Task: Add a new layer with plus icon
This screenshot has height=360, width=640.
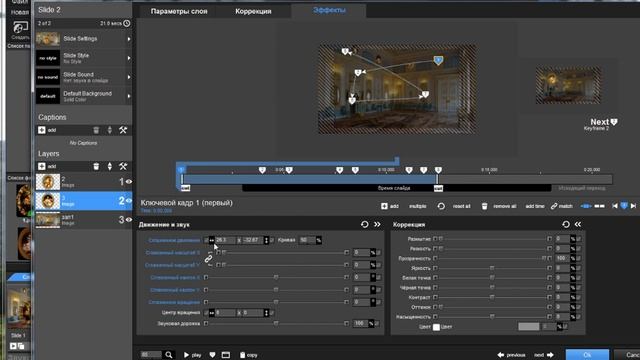Action: click(42, 166)
